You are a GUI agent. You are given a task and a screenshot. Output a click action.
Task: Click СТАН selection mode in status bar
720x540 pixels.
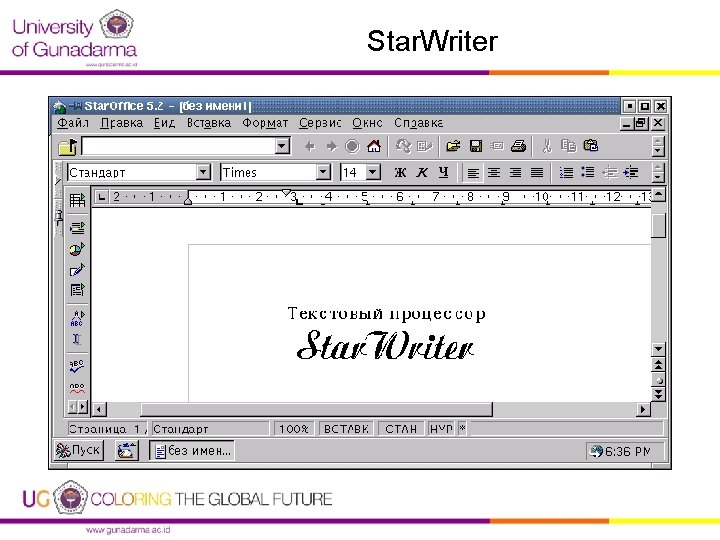(401, 429)
